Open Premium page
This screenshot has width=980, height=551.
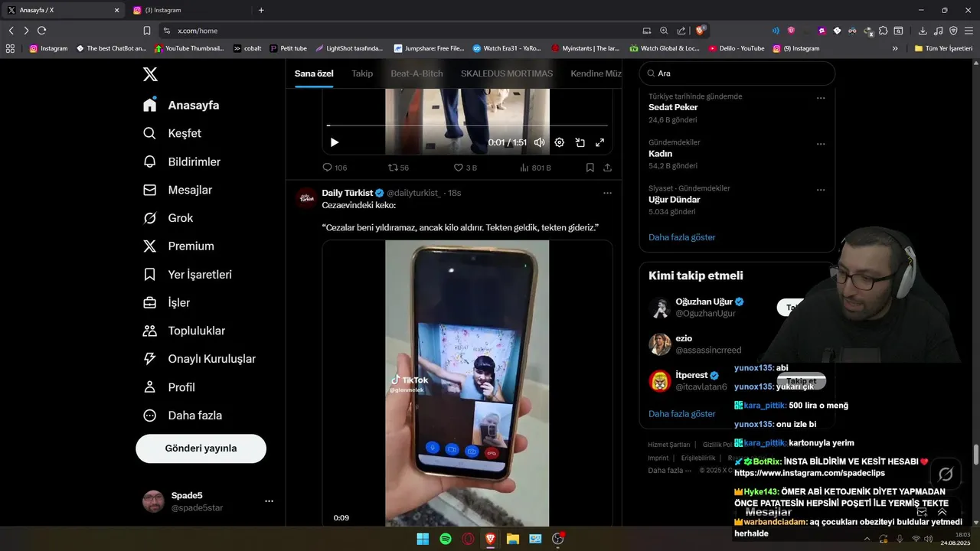pyautogui.click(x=178, y=246)
